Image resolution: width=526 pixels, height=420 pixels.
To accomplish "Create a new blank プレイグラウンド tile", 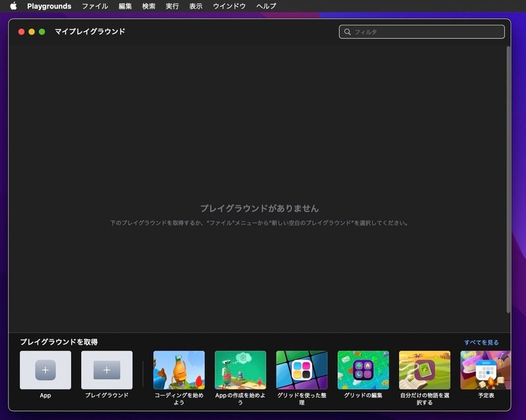I will [x=107, y=370].
